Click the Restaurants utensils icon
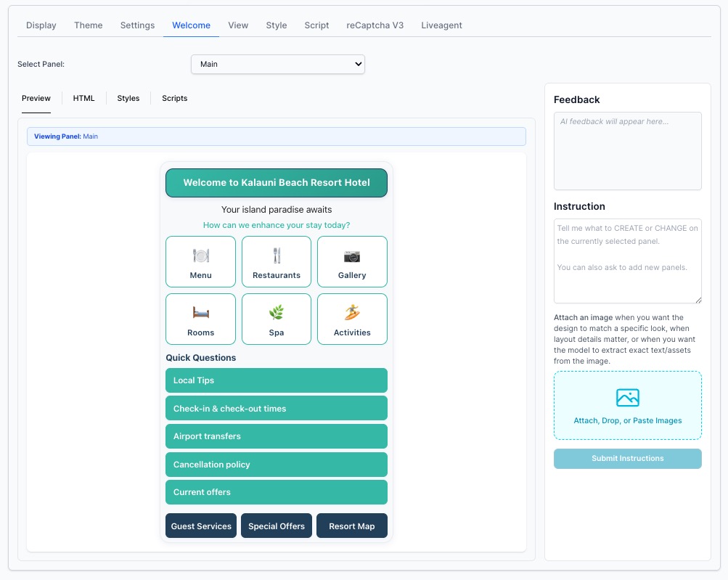 (276, 256)
